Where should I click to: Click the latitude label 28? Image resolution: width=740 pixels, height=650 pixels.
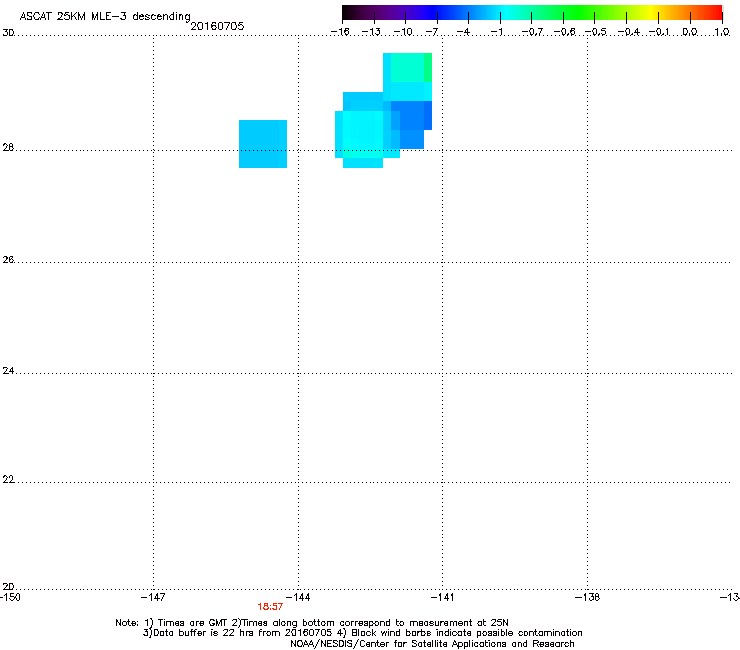(8, 147)
